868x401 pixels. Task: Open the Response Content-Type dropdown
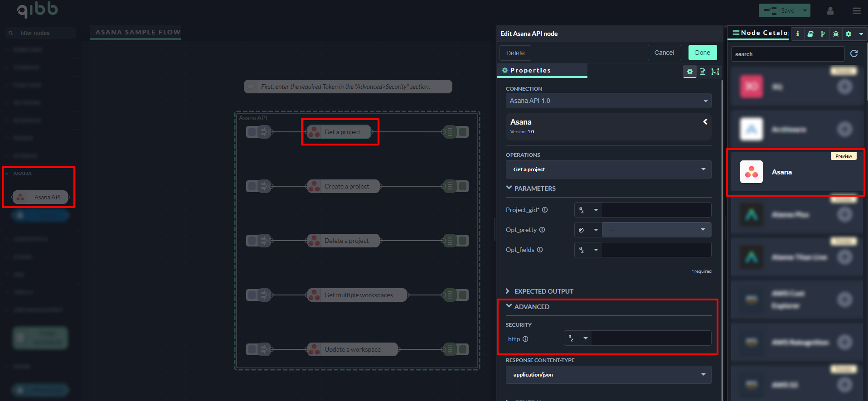tap(608, 375)
